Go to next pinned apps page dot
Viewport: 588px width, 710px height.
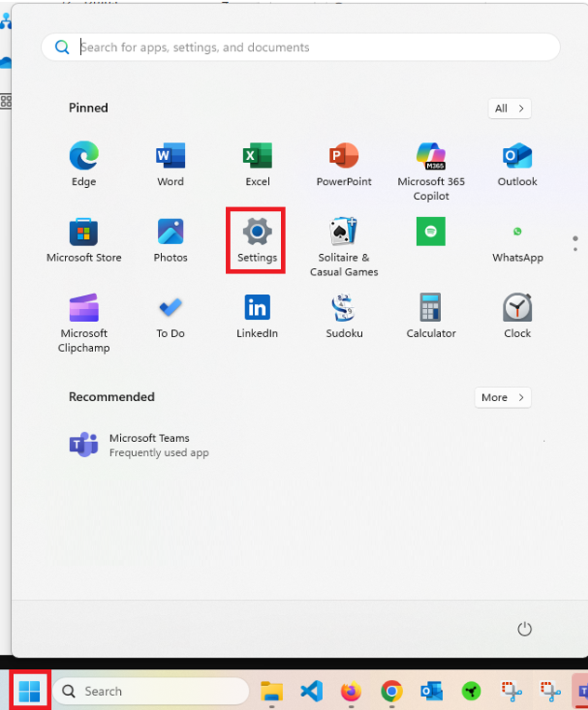pyautogui.click(x=575, y=249)
